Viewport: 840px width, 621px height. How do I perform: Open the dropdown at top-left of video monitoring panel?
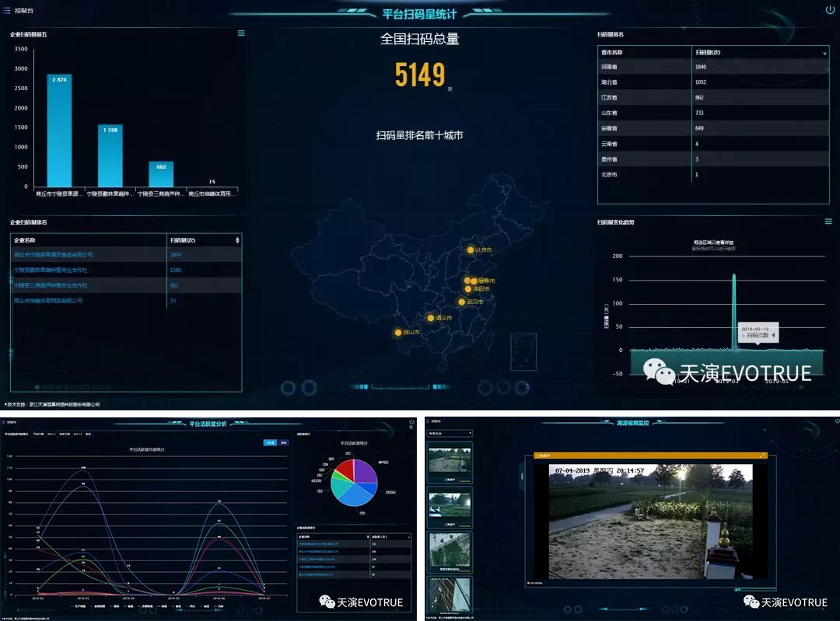coord(450,433)
